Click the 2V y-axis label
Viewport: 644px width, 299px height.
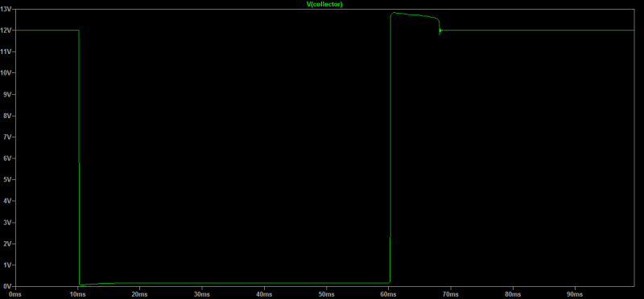point(7,244)
